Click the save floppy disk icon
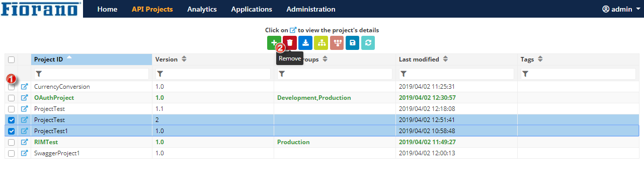Image resolution: width=644 pixels, height=182 pixels. tap(352, 43)
